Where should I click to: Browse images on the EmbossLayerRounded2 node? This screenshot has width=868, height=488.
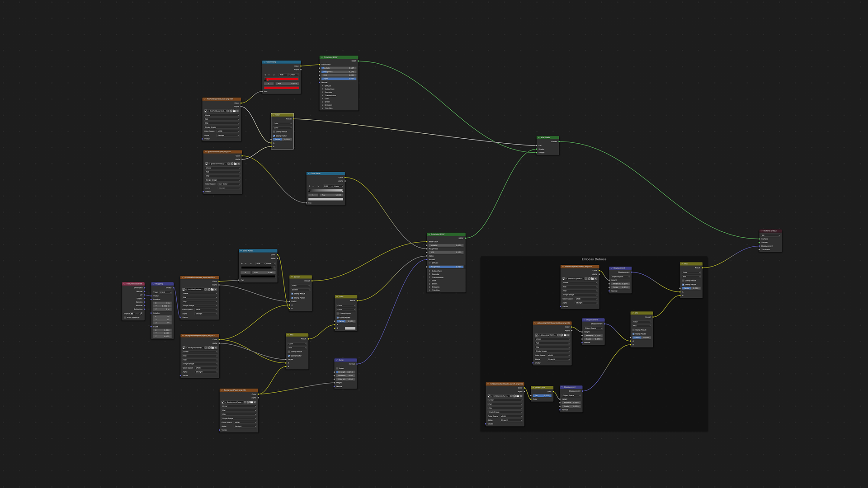click(564, 278)
